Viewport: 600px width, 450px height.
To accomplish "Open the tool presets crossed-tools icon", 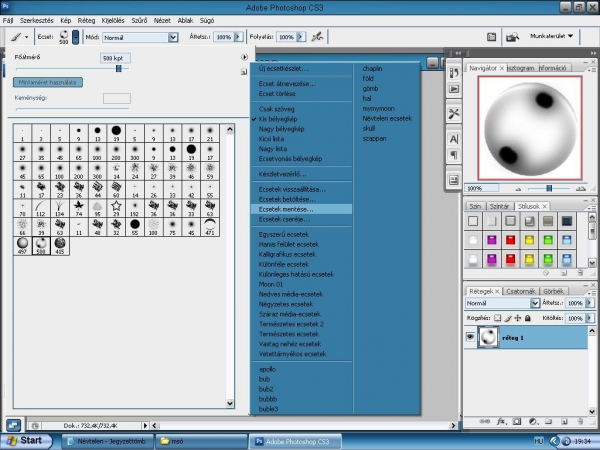I will point(454,114).
